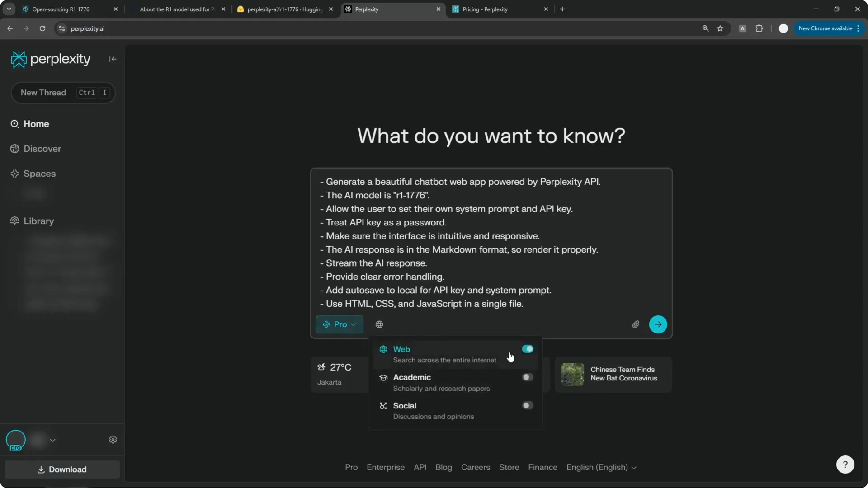This screenshot has width=868, height=488.
Task: Disable the Web search source
Action: (527, 349)
